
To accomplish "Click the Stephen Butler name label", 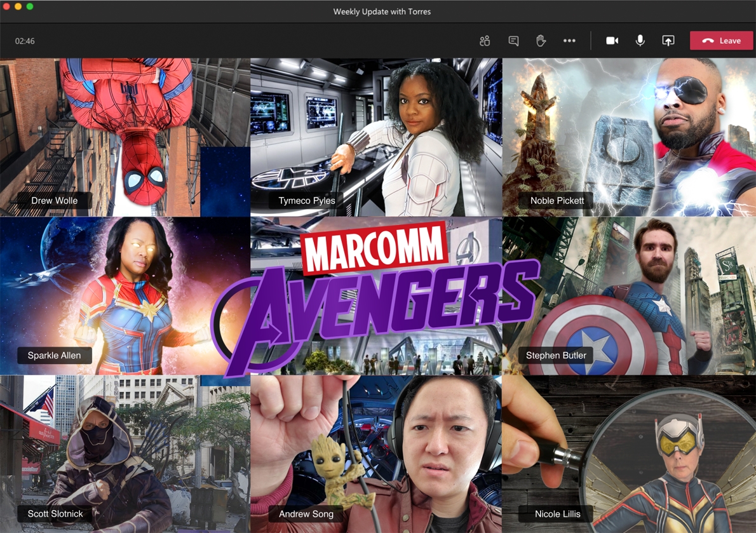I will (x=556, y=355).
